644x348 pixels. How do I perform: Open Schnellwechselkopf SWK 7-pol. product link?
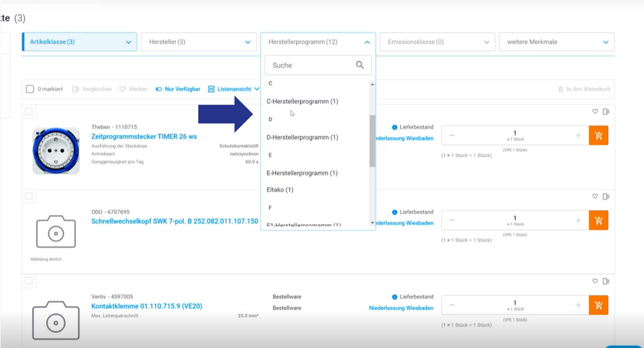coord(175,221)
